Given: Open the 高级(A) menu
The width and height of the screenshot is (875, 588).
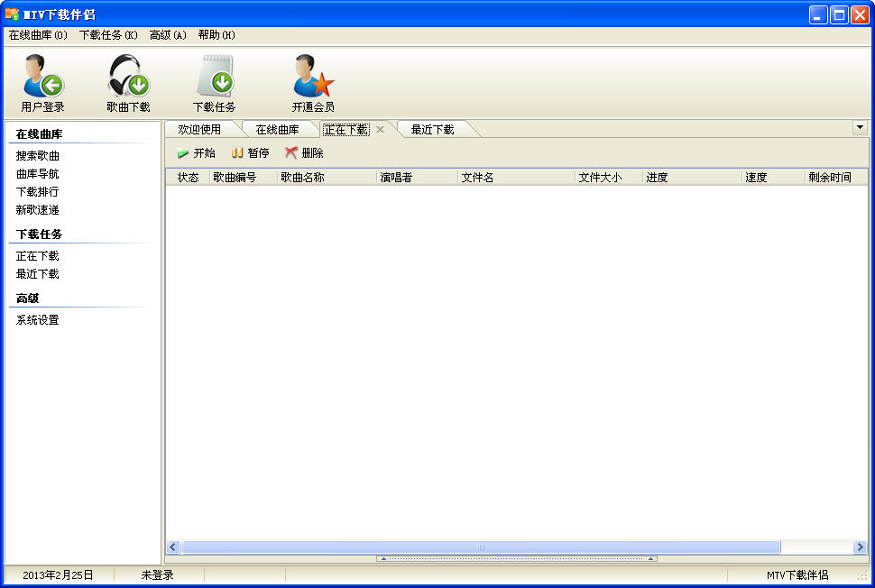Looking at the screenshot, I should 168,35.
